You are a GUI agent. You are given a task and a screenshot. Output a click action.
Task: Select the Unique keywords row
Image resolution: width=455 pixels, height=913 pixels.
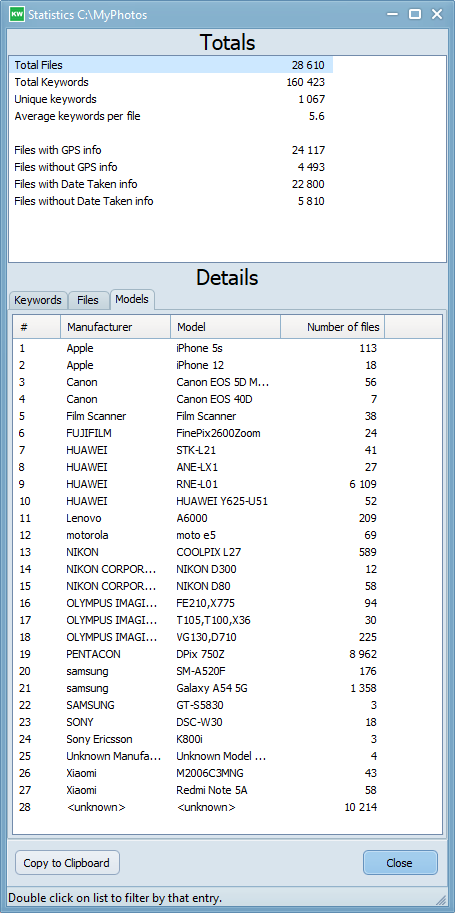coord(170,99)
